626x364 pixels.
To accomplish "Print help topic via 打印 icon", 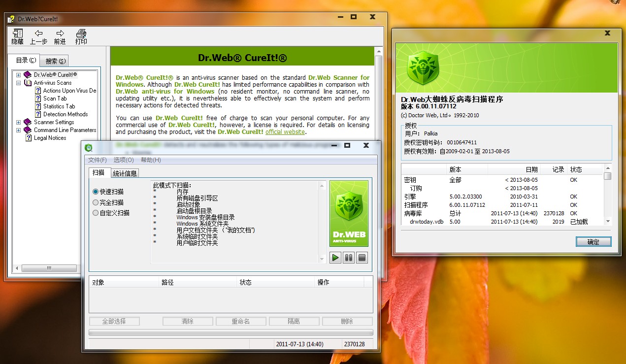I will [81, 33].
